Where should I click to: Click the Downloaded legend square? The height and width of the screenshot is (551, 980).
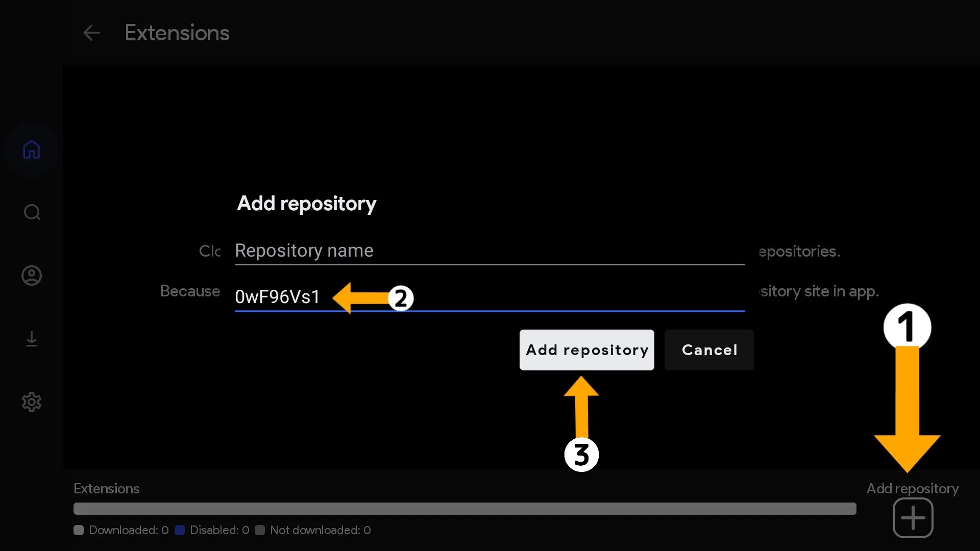tap(79, 530)
